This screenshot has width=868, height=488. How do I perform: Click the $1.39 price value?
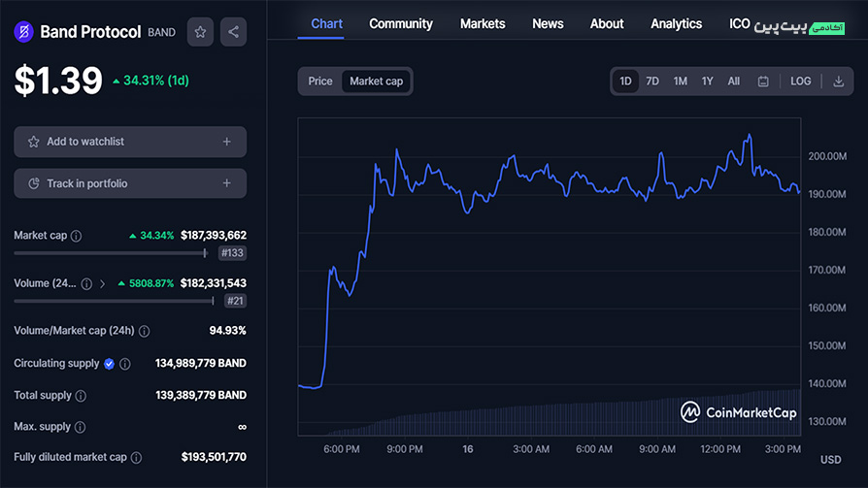point(58,81)
